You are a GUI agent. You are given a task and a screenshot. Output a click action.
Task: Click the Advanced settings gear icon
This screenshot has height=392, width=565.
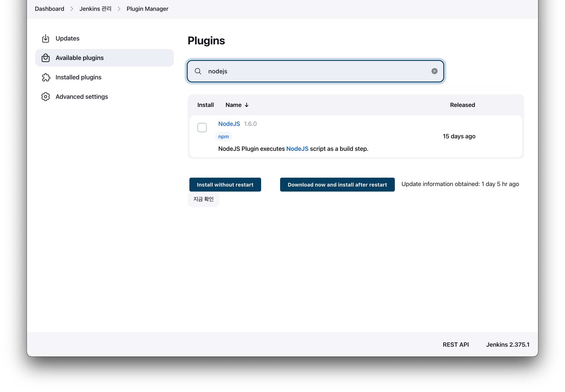(x=46, y=97)
